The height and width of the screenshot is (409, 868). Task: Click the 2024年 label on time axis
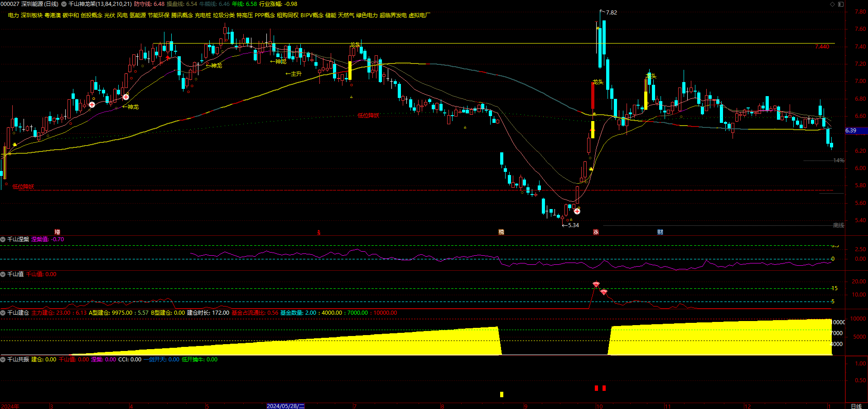10,406
